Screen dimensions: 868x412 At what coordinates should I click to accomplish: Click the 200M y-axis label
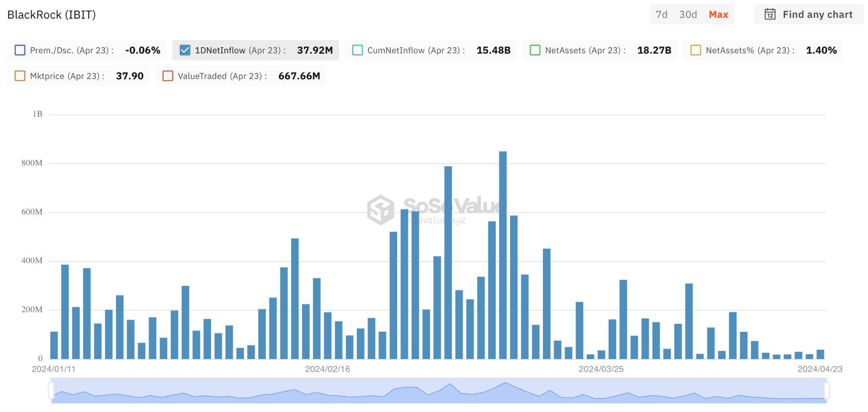(32, 309)
